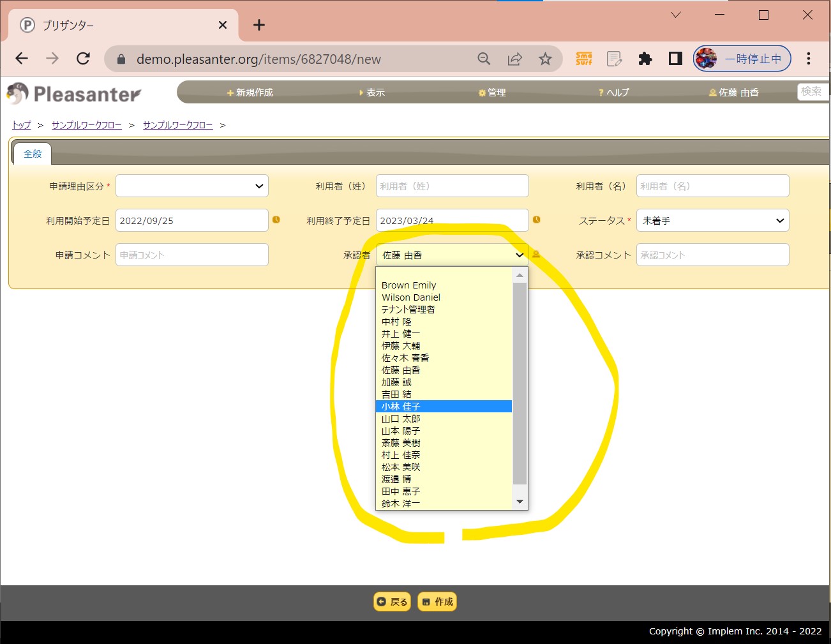This screenshot has width=831, height=644.
Task: Open the zoom magnifier icon in address bar
Action: tap(484, 59)
